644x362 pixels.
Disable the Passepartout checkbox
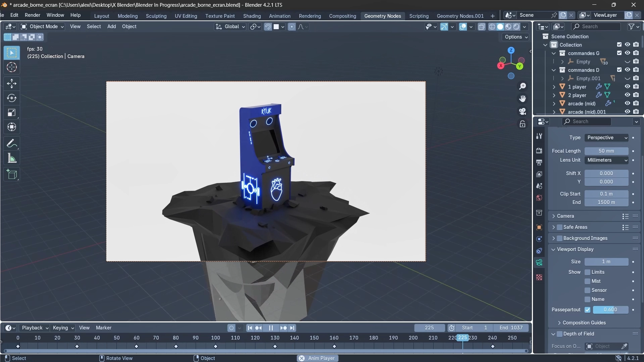coord(588,310)
